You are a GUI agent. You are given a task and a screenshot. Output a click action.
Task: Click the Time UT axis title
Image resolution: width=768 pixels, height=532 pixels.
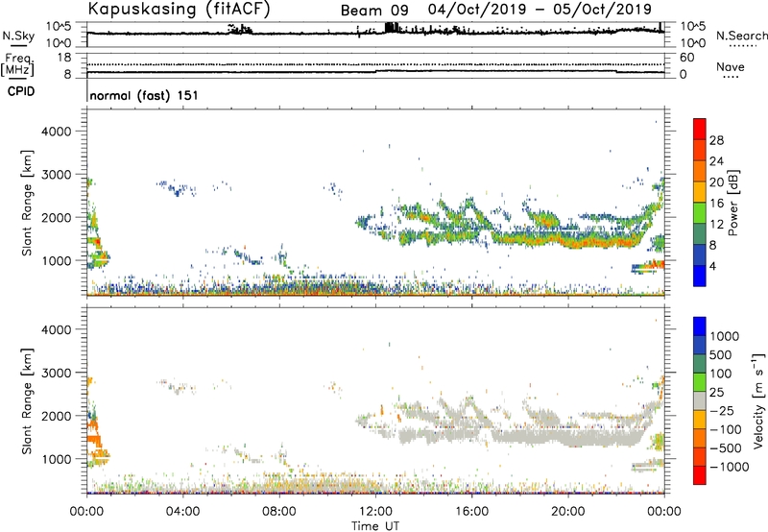tap(375, 526)
